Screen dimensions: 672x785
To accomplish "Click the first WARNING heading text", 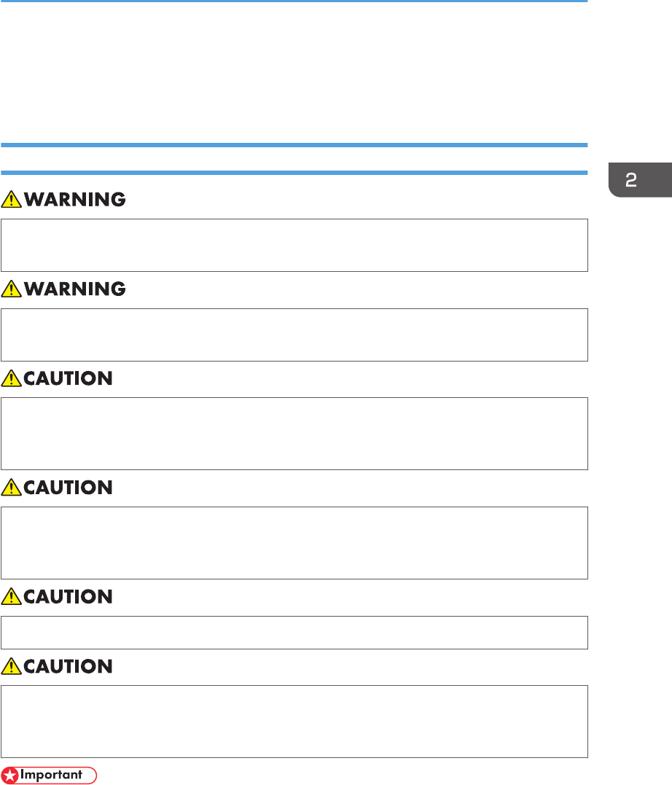I will pos(74,199).
